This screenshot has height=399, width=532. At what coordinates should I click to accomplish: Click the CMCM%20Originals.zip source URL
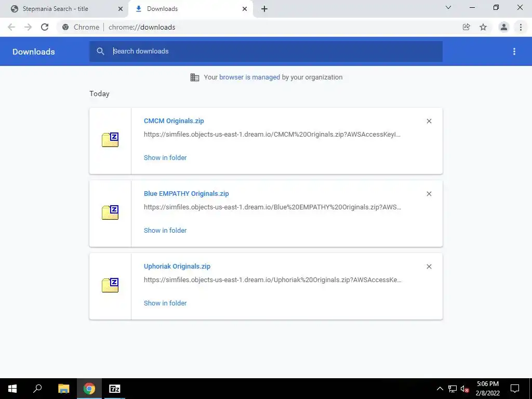tap(272, 135)
